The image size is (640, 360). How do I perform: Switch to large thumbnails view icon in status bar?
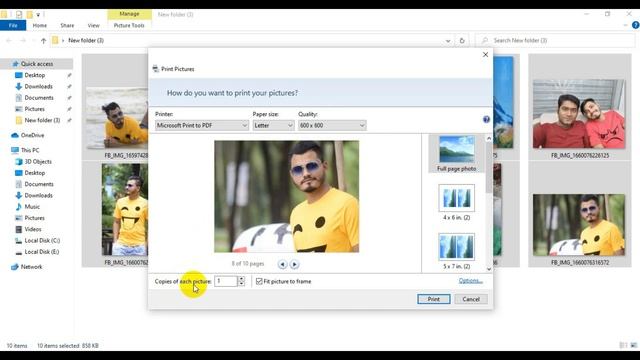(634, 345)
